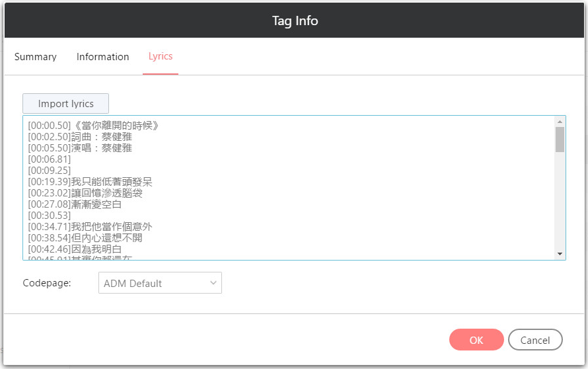The width and height of the screenshot is (588, 369).
Task: Click the [00:02.50] 詞曲 lyric line
Action: coord(80,137)
